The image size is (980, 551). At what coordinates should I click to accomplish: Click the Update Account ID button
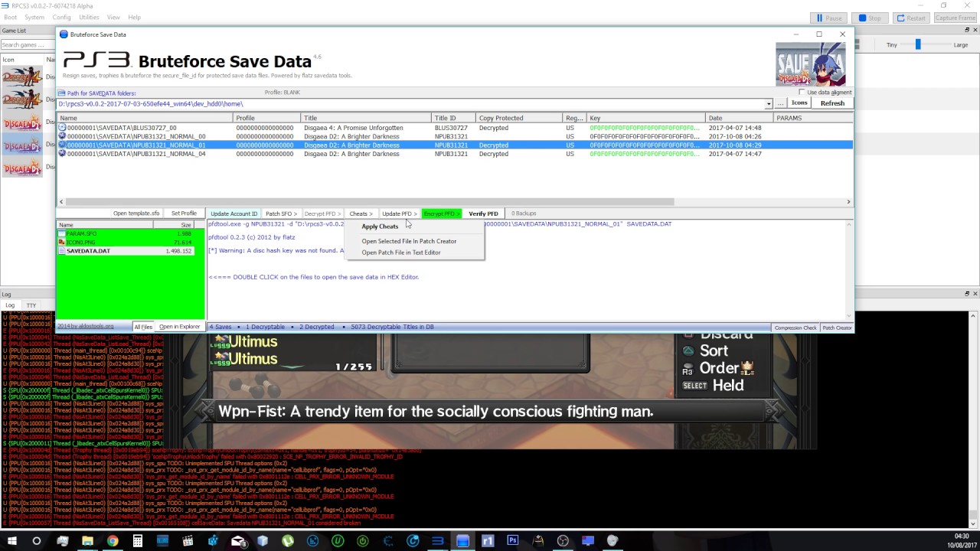click(x=234, y=214)
